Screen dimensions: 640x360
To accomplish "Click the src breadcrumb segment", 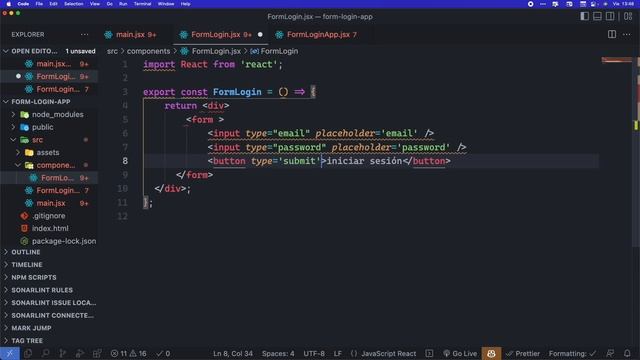I will coord(112,51).
